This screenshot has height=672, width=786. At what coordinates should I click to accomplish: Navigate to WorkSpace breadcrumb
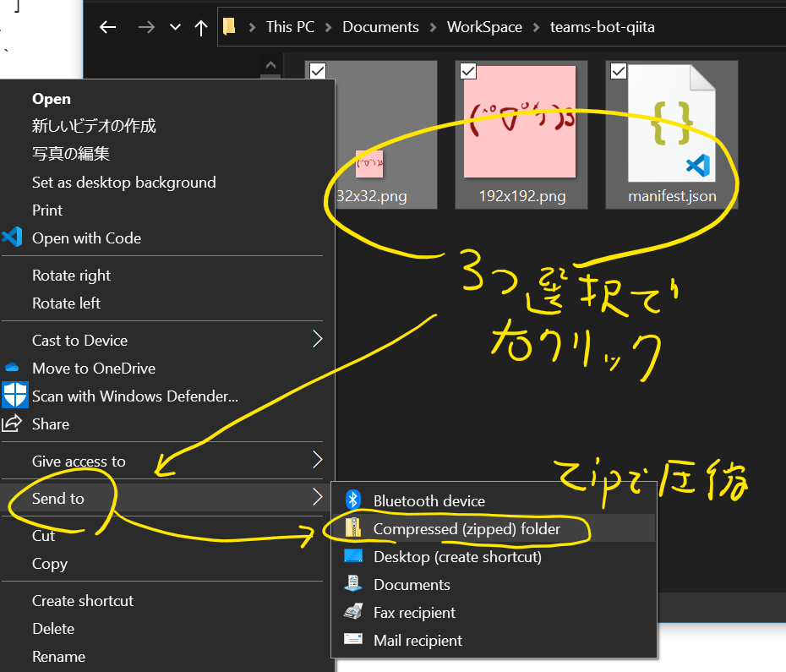[484, 26]
